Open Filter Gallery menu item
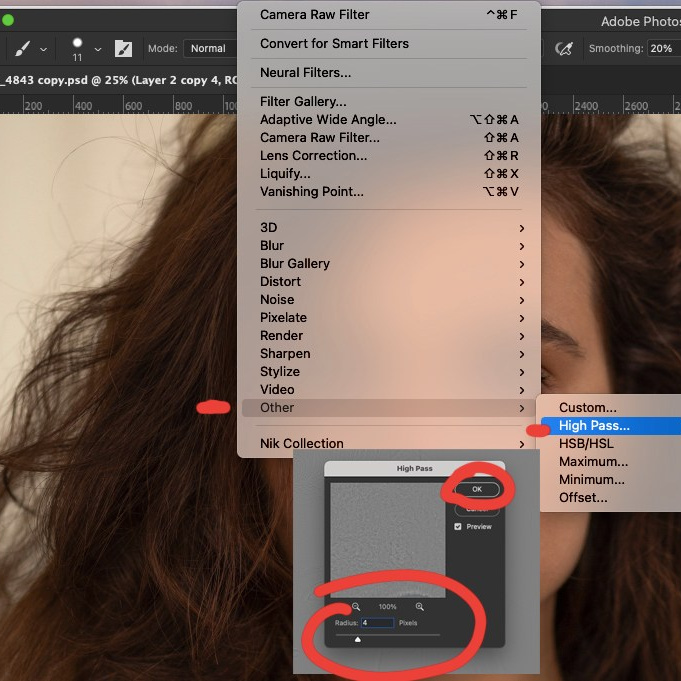The image size is (681, 681). 389,102
